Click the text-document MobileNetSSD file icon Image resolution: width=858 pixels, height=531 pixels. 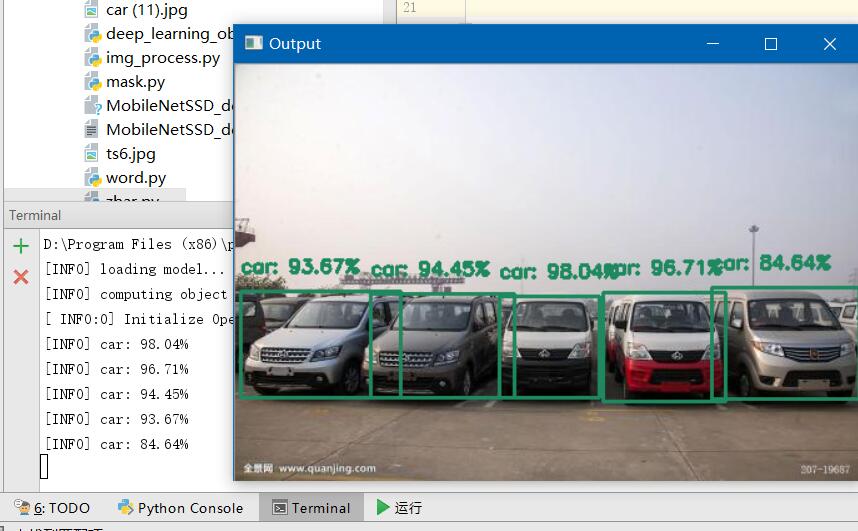click(x=91, y=130)
